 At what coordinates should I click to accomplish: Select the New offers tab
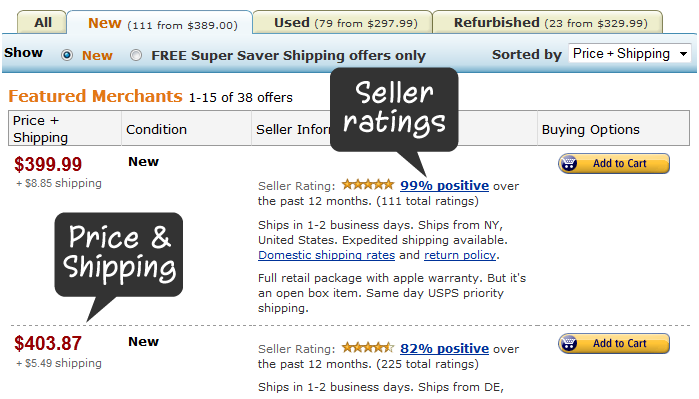click(160, 23)
